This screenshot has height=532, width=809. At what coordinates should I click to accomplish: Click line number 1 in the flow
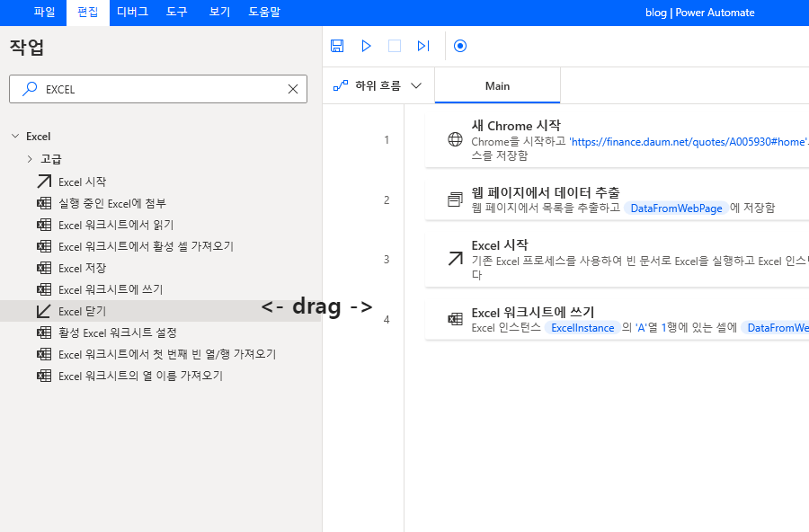tap(387, 139)
